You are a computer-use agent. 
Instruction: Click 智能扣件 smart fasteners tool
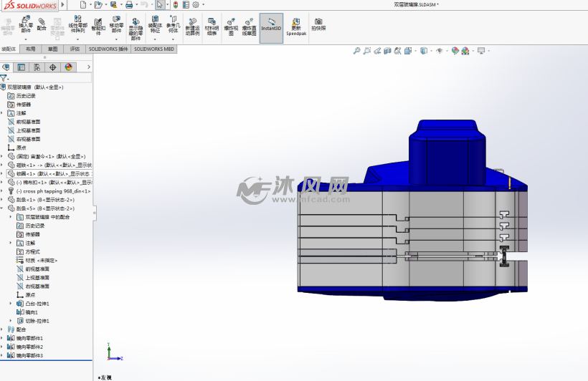click(98, 26)
